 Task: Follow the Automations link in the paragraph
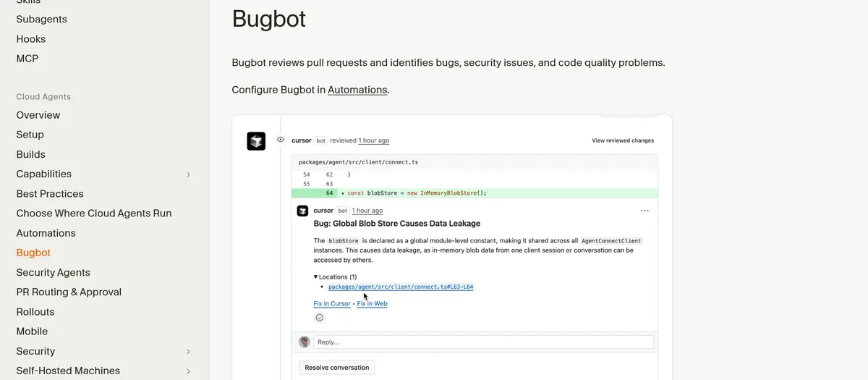[357, 90]
